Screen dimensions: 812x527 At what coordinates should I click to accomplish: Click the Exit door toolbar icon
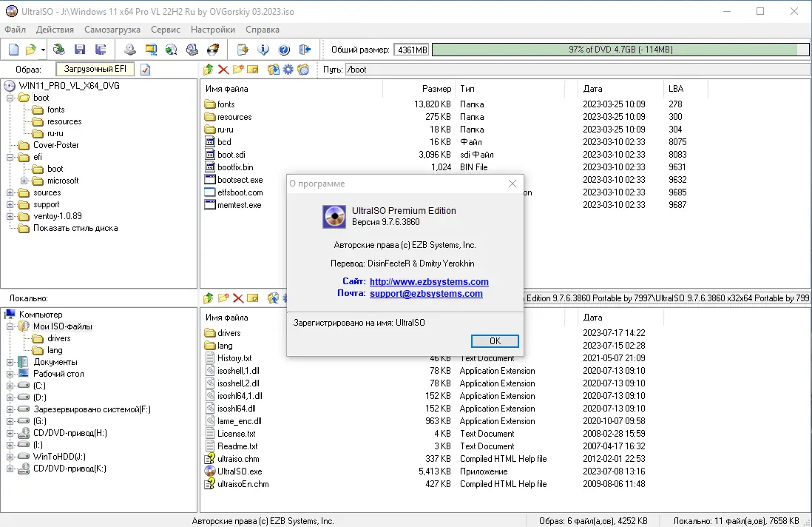pyautogui.click(x=305, y=50)
